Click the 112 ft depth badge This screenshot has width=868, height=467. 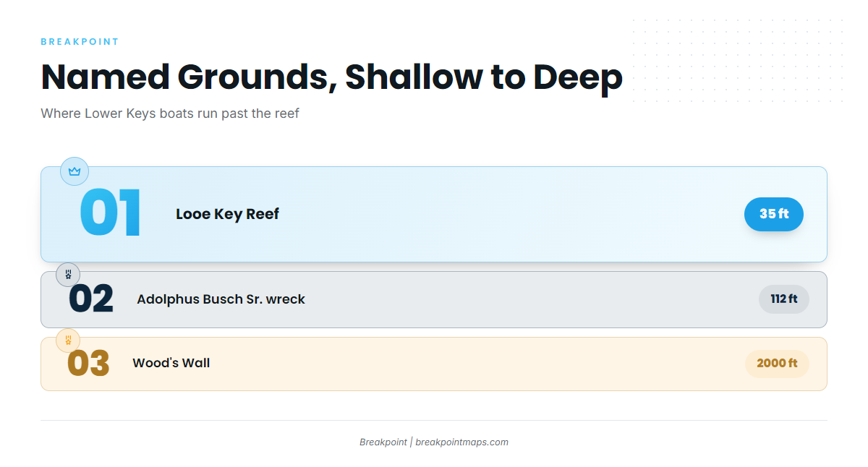click(x=784, y=299)
